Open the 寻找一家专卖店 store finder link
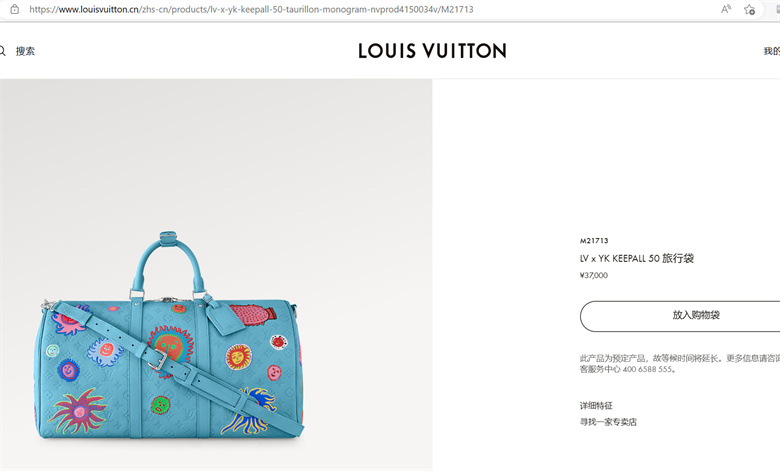This screenshot has height=471, width=780. (608, 422)
